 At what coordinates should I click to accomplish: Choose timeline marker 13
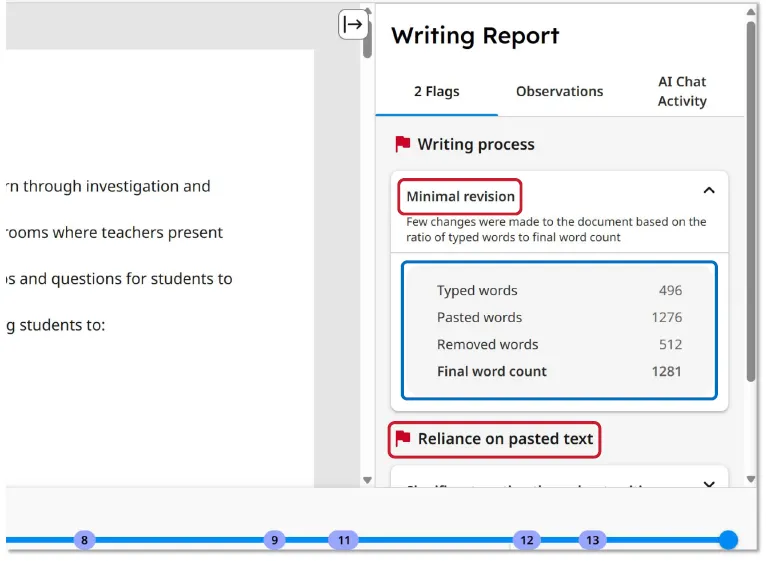[x=593, y=540]
